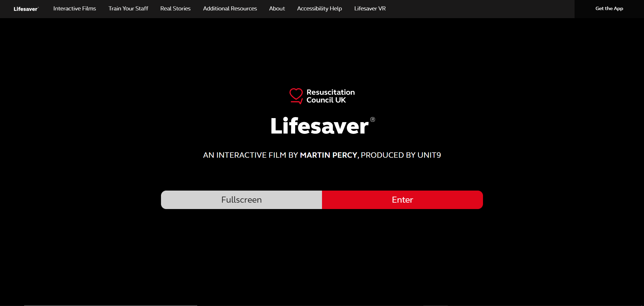Screen dimensions: 644x306
Task: Click the Resuscitation Council UK heart logo
Action: click(x=296, y=96)
